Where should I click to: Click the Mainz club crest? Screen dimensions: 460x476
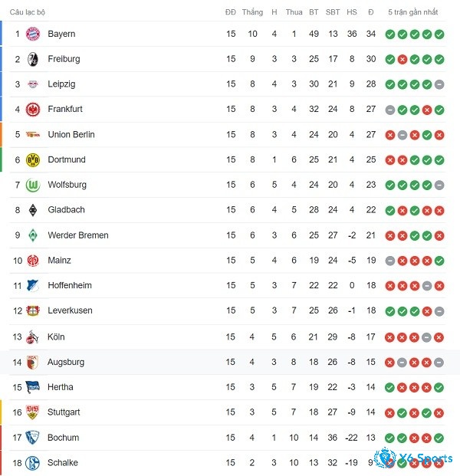click(33, 261)
